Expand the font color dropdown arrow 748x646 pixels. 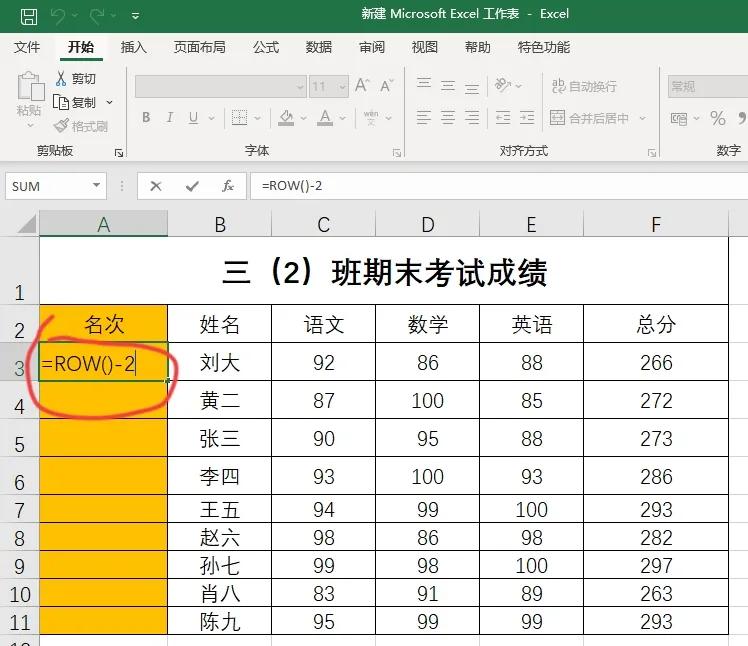click(x=343, y=118)
